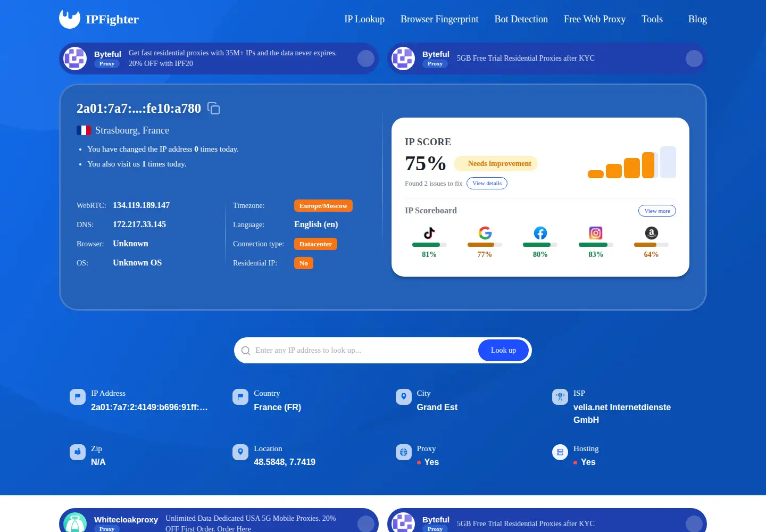
Task: Click the ISP tower icon
Action: [x=560, y=397]
